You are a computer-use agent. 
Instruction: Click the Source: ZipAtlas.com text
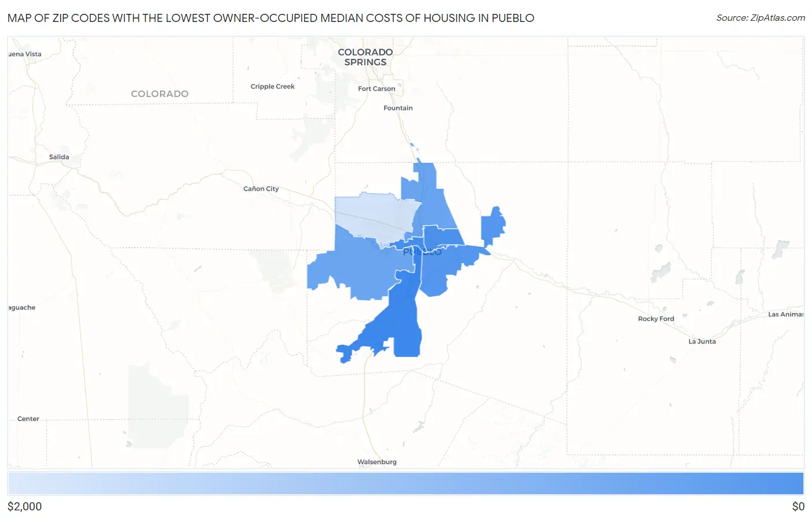pos(761,18)
